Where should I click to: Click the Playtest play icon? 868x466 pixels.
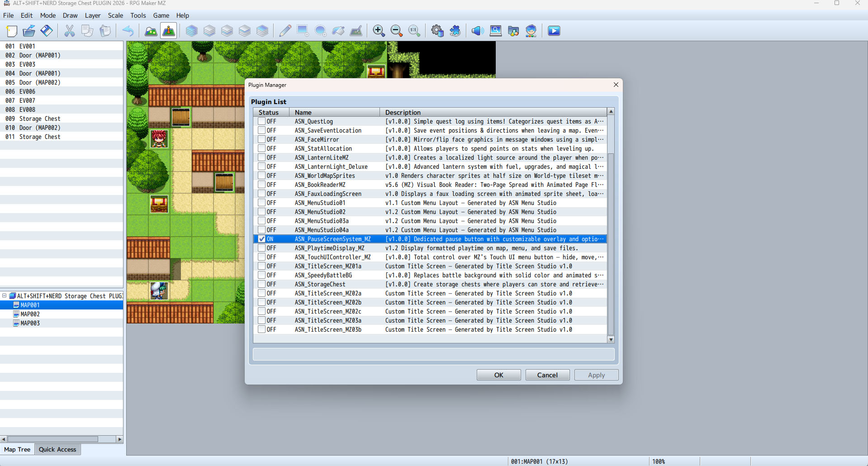click(x=554, y=31)
